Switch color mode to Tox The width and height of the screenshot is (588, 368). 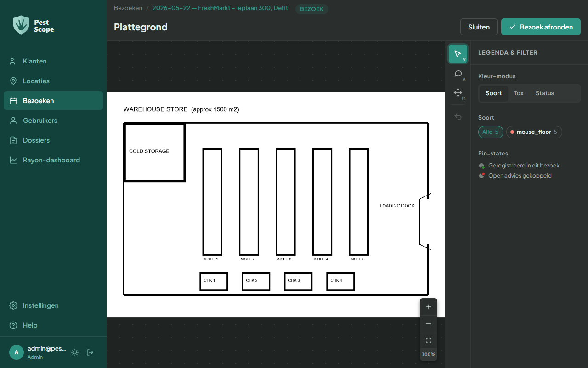pyautogui.click(x=519, y=93)
